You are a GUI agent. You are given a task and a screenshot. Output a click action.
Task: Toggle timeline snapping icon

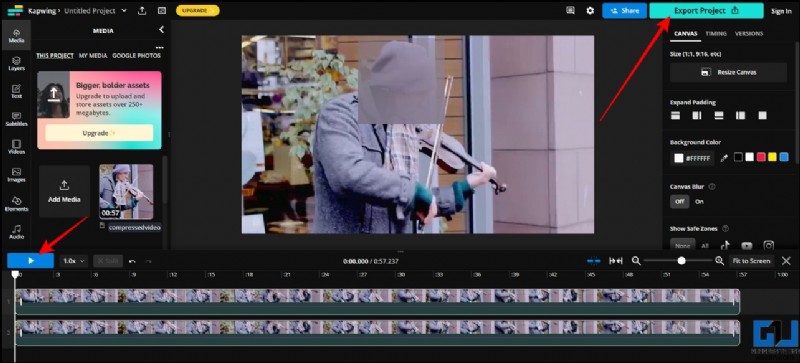593,260
